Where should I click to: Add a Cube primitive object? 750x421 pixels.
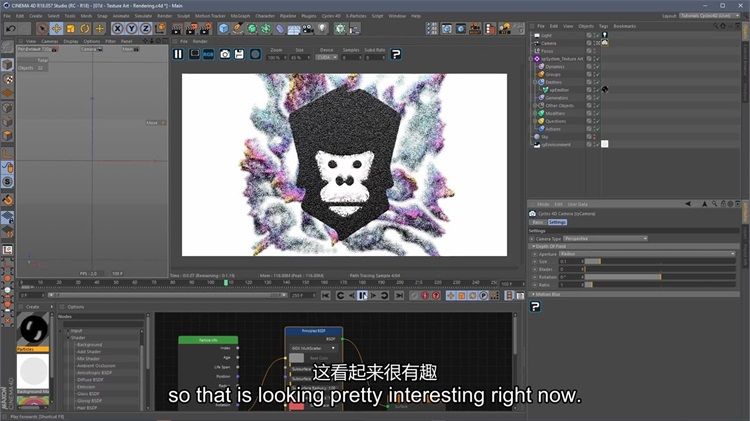[x=223, y=29]
